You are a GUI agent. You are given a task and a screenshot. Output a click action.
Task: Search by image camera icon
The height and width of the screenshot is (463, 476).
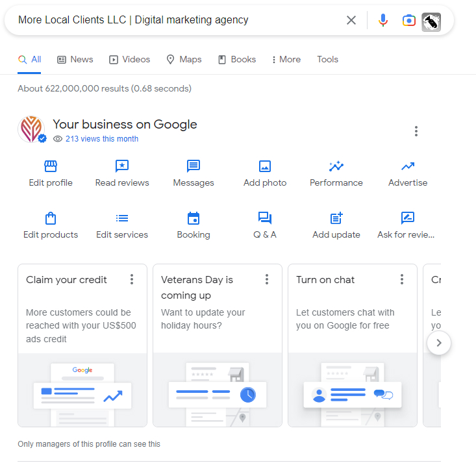[408, 20]
